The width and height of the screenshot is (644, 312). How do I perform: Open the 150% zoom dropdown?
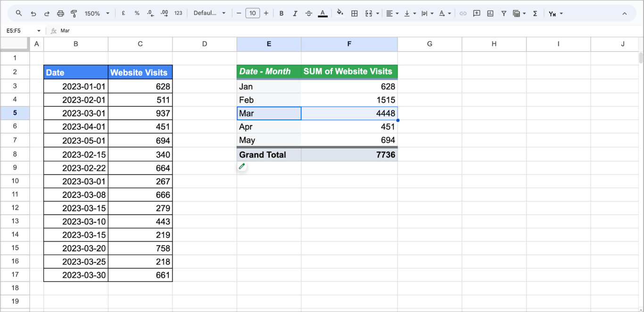97,13
